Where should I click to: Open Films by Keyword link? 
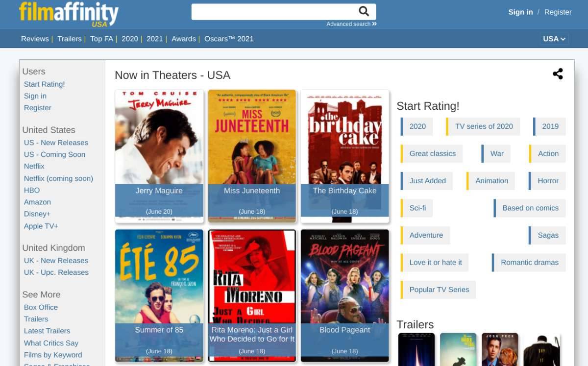click(x=53, y=355)
